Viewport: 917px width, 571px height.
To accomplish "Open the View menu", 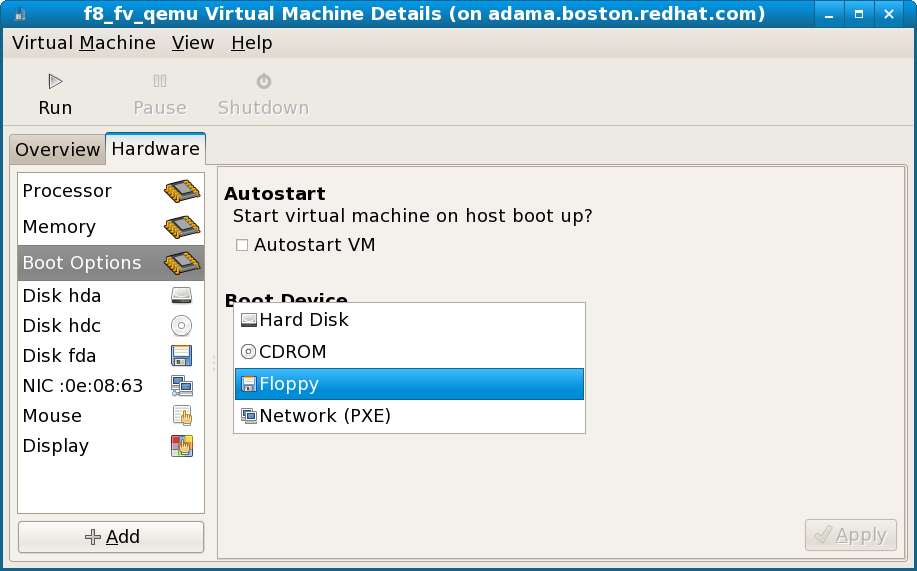I will pos(193,43).
